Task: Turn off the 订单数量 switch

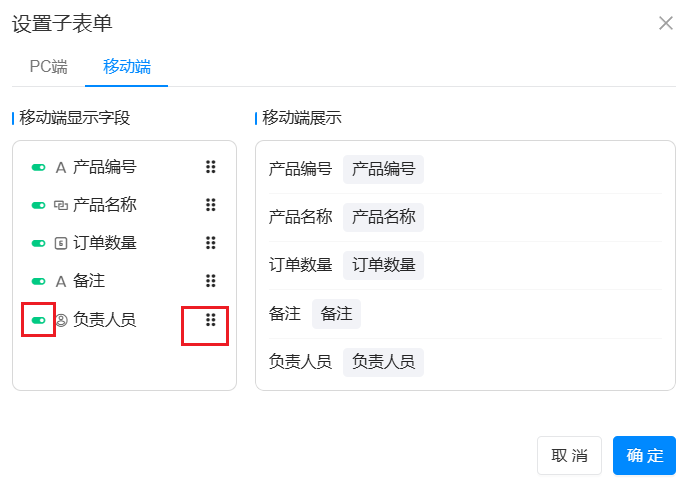Action: point(38,243)
